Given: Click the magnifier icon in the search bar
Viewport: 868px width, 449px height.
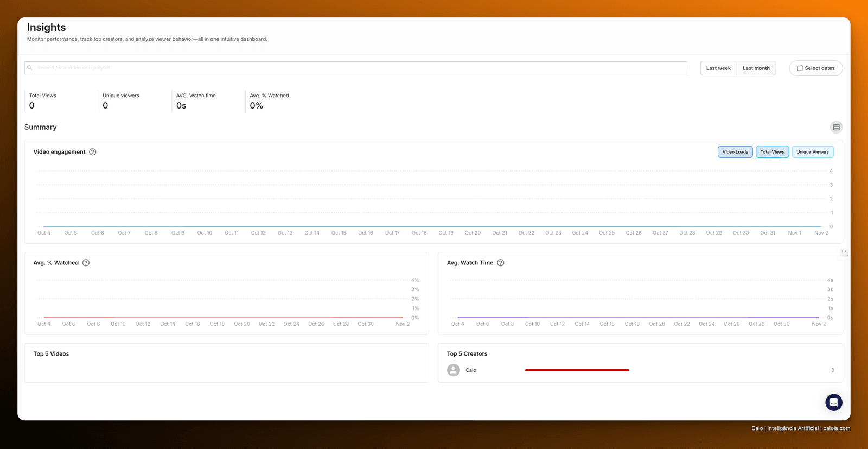Looking at the screenshot, I should [30, 68].
